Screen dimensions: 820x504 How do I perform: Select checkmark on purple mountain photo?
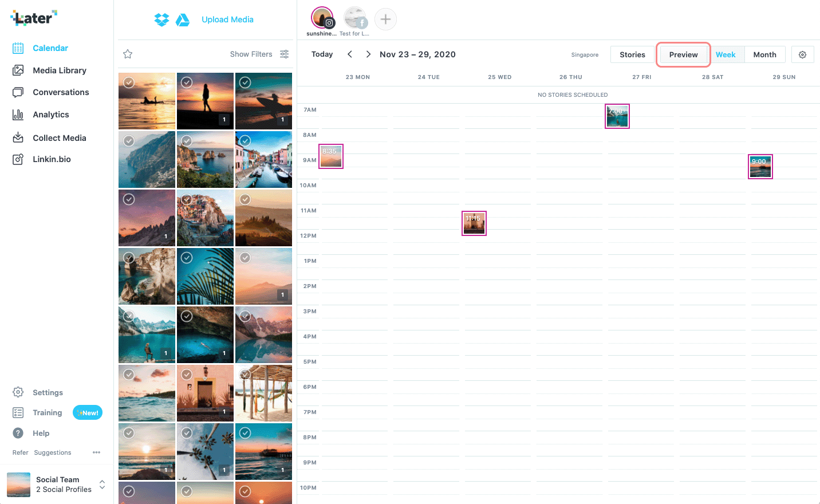(x=129, y=199)
